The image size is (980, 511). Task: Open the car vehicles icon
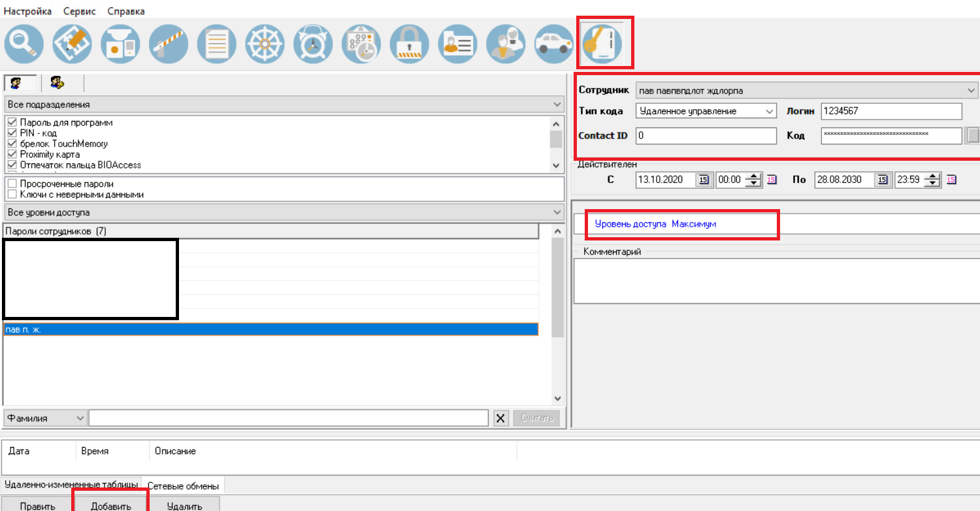point(554,44)
